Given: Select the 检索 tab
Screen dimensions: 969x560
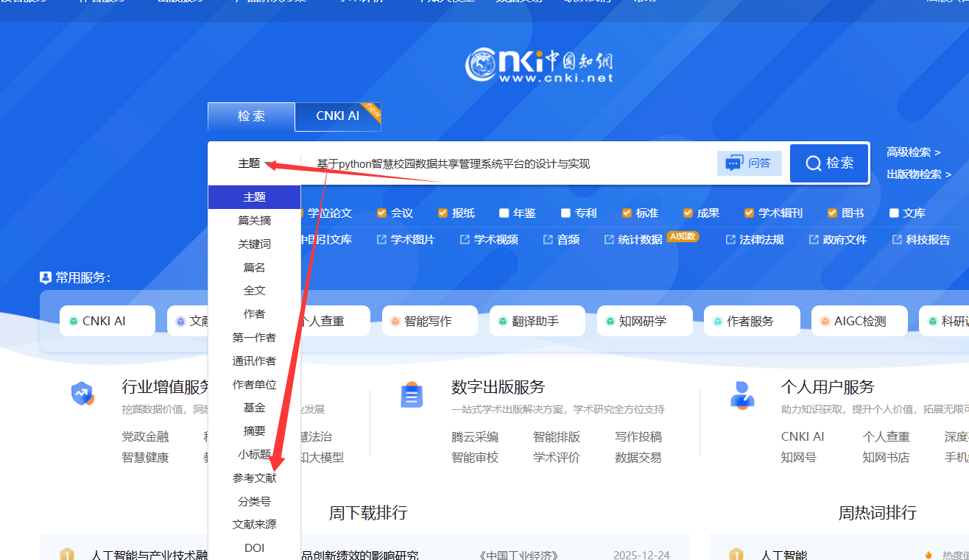Looking at the screenshot, I should pos(251,116).
